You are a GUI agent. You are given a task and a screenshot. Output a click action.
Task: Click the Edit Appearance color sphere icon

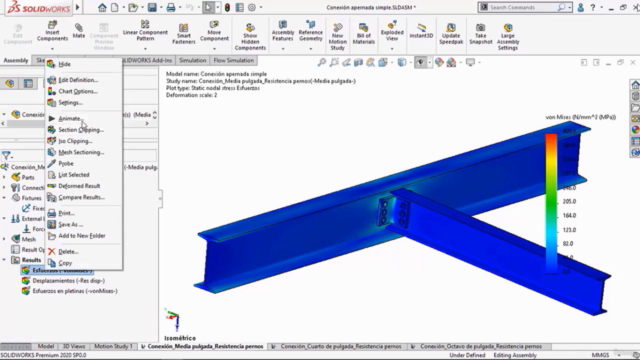pyautogui.click(x=439, y=62)
